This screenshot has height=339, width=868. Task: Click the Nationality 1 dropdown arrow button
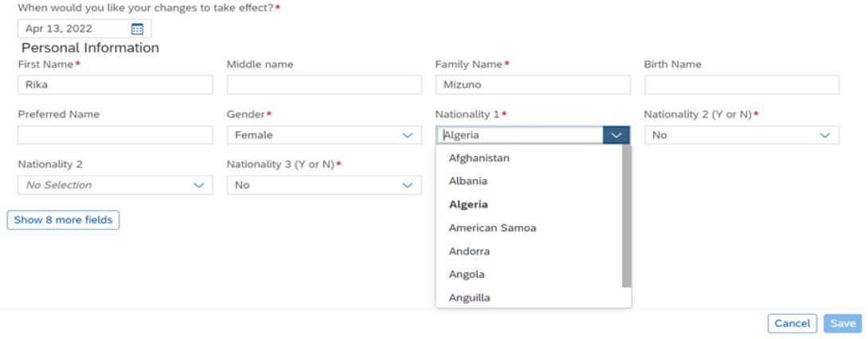click(616, 135)
